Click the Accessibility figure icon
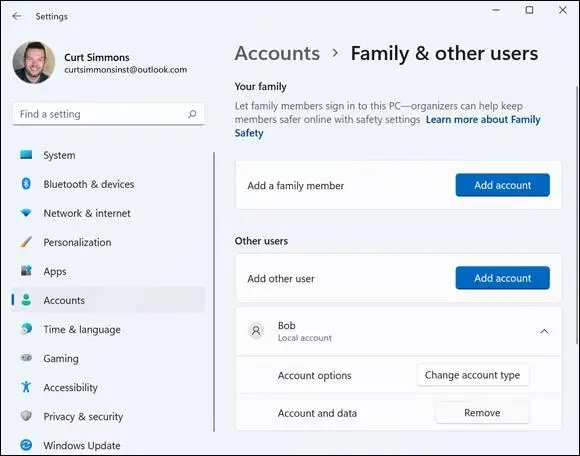Viewport: 580px width, 456px height. pyautogui.click(x=26, y=387)
